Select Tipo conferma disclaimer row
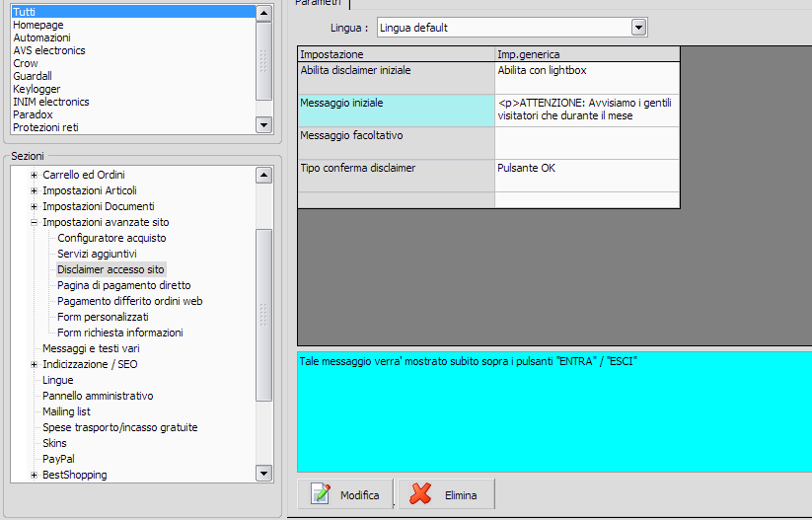 397,176
